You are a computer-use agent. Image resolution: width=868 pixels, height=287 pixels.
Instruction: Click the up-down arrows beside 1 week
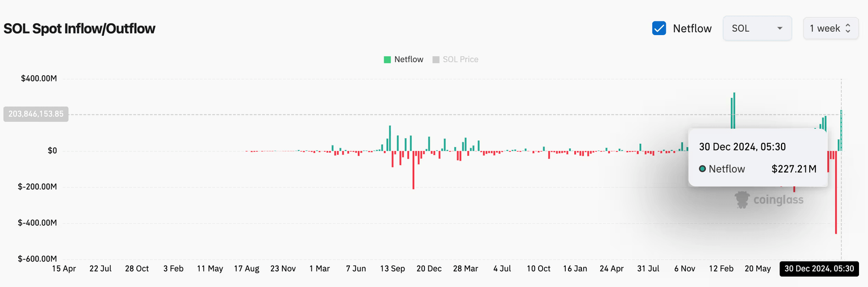pyautogui.click(x=848, y=28)
